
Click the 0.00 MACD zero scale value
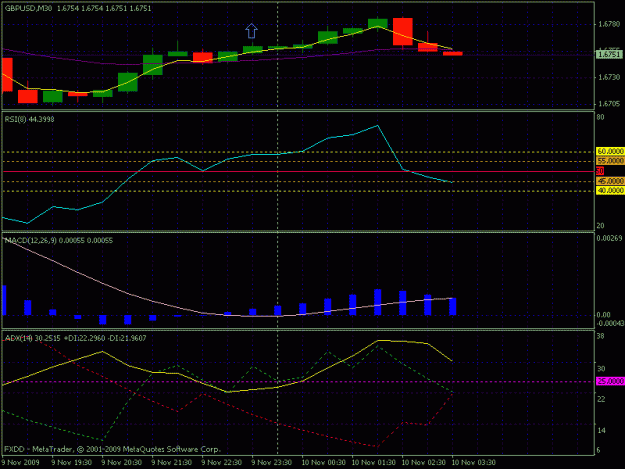click(x=603, y=315)
